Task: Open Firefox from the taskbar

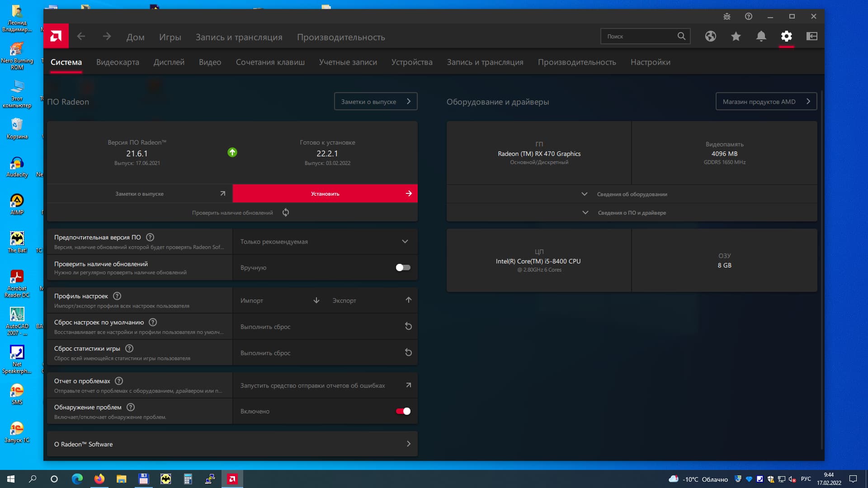Action: pos(99,479)
